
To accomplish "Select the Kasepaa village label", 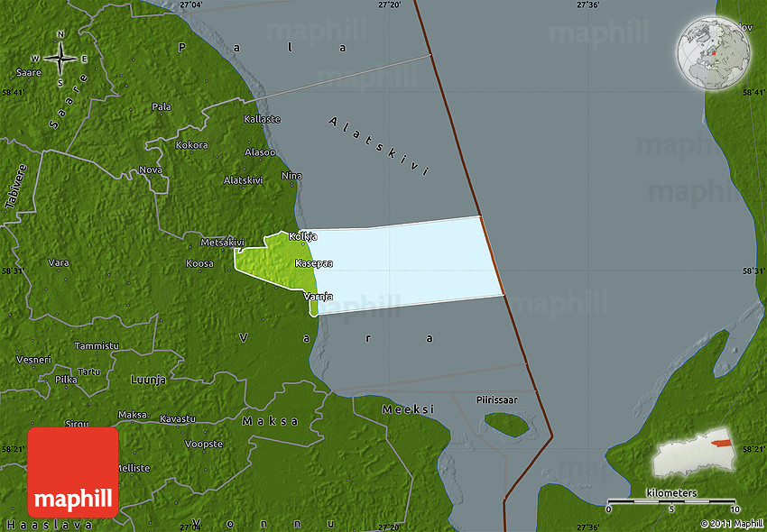I will pos(313,263).
